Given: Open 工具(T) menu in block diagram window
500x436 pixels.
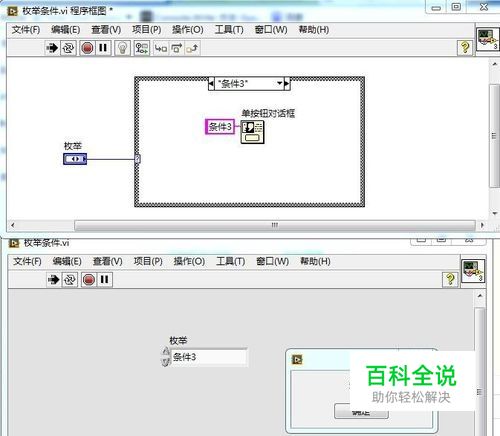Looking at the screenshot, I should pos(229,30).
